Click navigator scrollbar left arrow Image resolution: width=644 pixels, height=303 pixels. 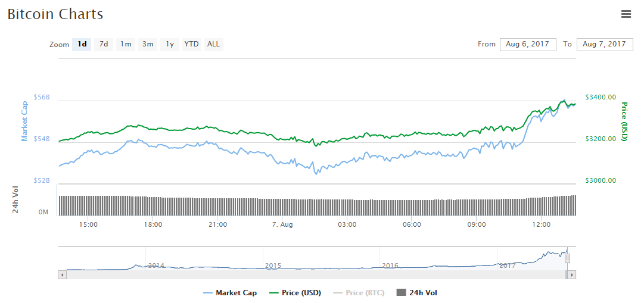click(62, 274)
